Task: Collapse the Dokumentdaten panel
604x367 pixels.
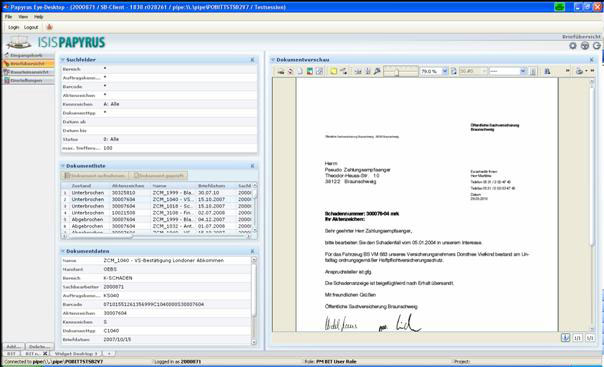Action: (x=62, y=251)
